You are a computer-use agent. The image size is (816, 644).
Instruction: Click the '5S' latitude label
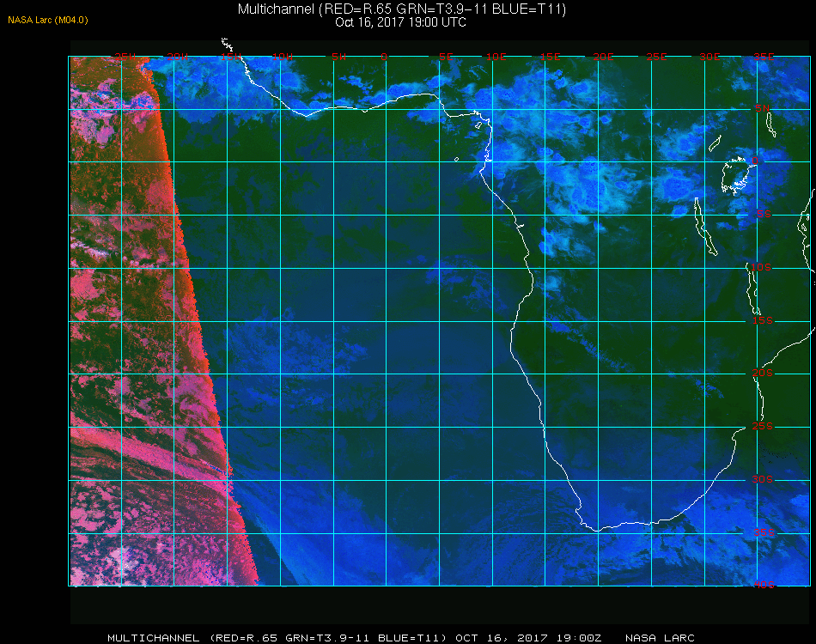click(x=764, y=214)
